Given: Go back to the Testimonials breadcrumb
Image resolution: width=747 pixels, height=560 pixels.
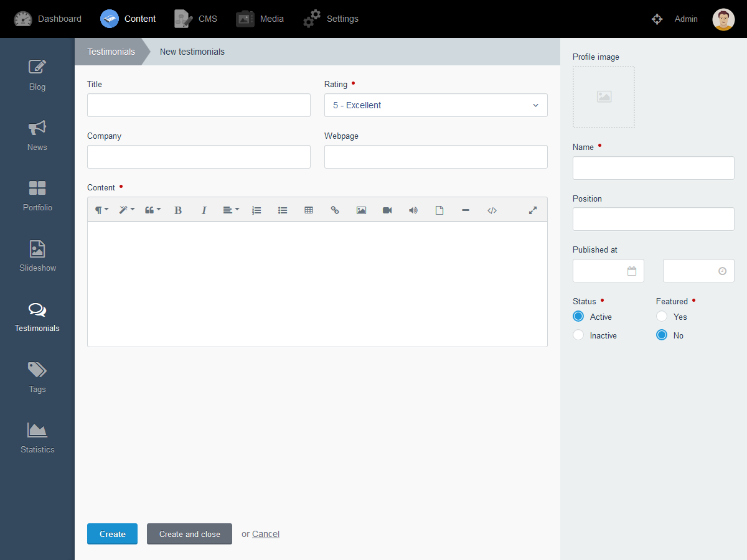Looking at the screenshot, I should click(x=111, y=52).
